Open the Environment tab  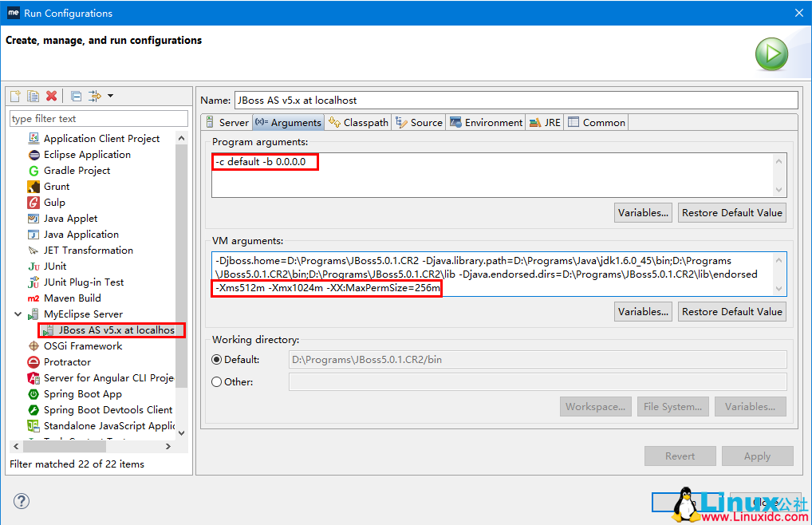pyautogui.click(x=487, y=122)
